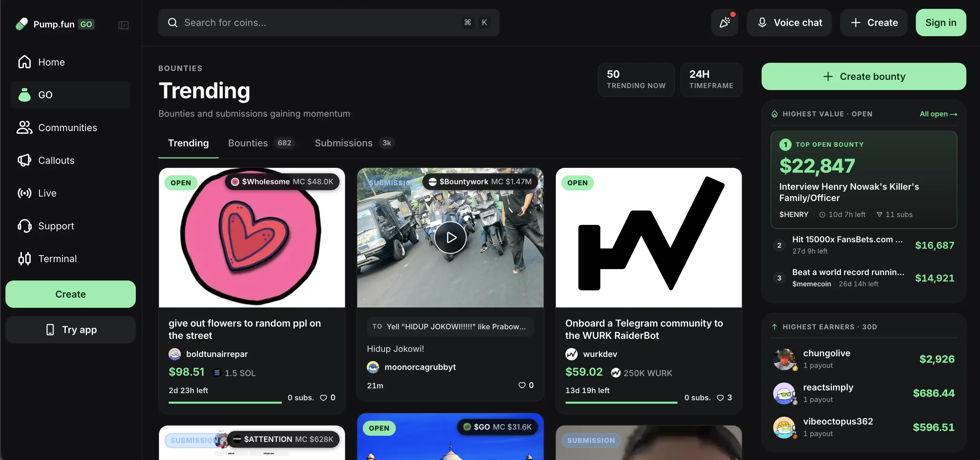Open the pink heart bounty thumbnail
Image resolution: width=980 pixels, height=460 pixels.
coord(251,238)
